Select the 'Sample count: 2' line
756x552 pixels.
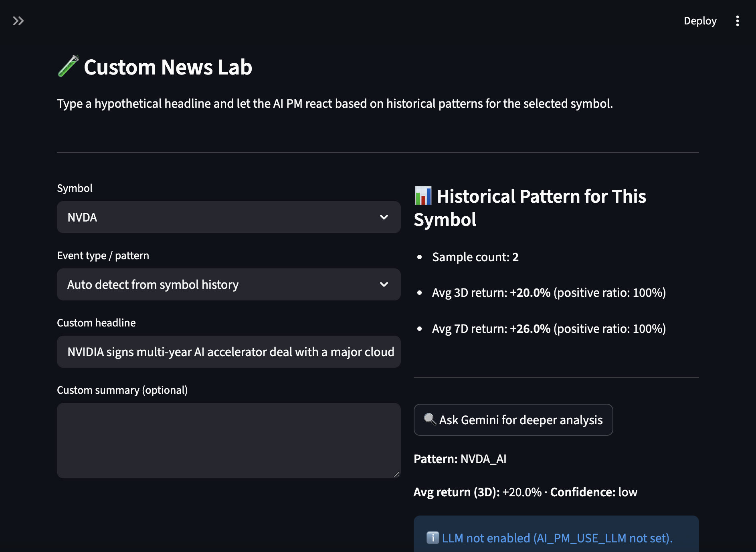coord(475,257)
